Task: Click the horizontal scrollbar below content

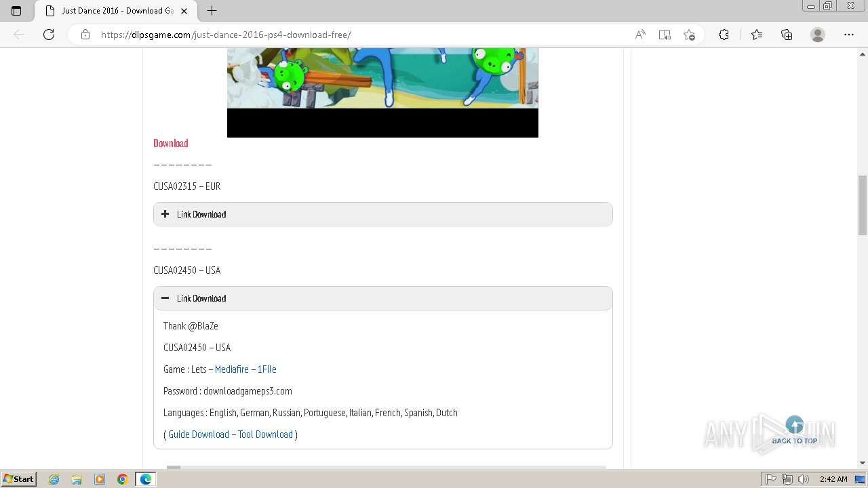Action: pyautogui.click(x=387, y=467)
